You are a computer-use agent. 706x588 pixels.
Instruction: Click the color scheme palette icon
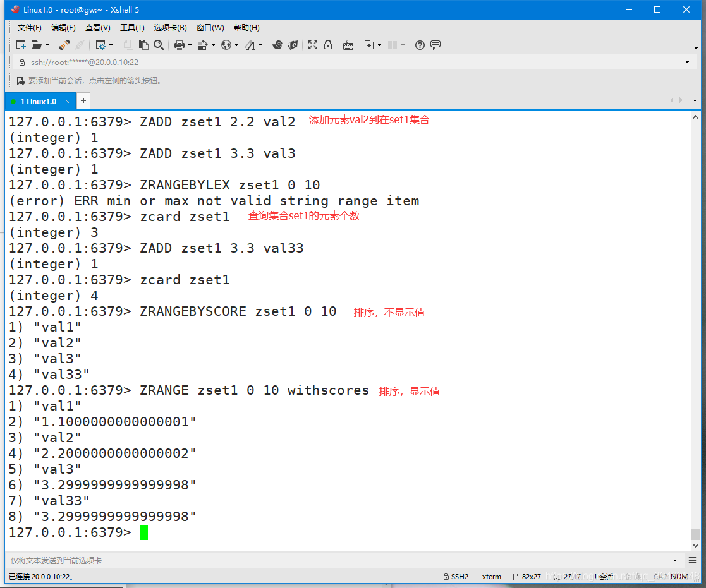(203, 45)
